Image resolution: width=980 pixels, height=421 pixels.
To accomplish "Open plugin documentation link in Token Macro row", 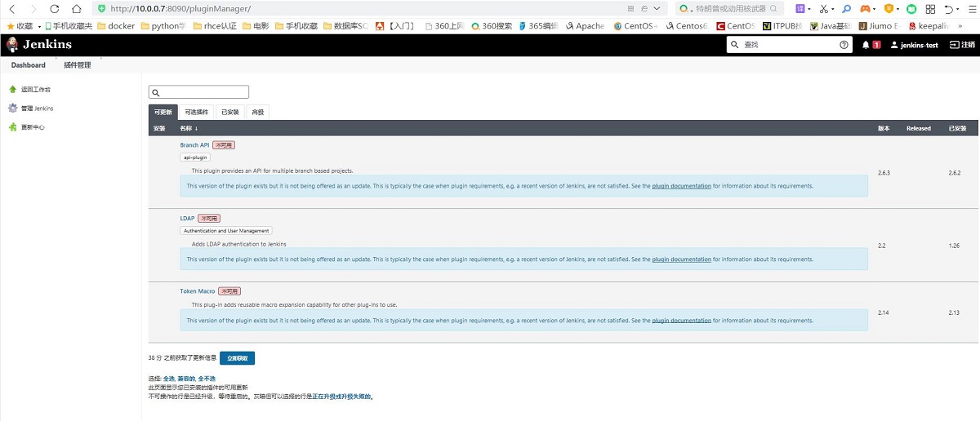I will pos(681,321).
